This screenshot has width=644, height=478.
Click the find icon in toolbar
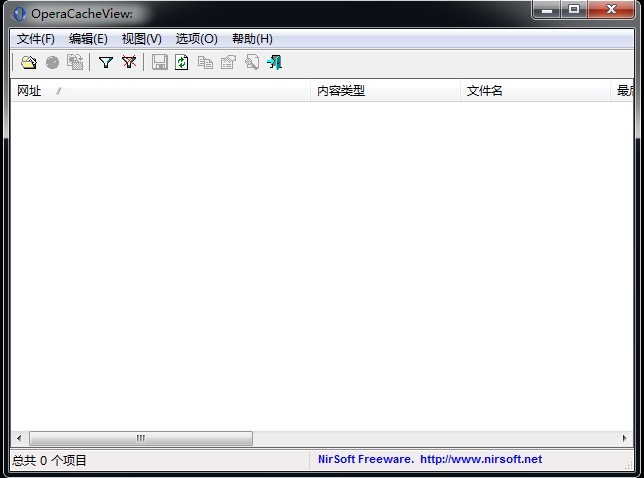click(x=251, y=62)
